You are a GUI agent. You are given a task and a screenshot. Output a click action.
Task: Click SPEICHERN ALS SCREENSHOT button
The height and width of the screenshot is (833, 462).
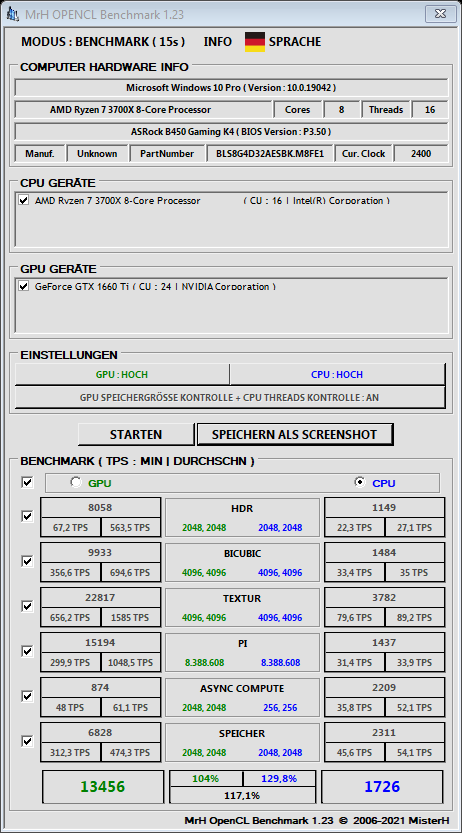(295, 435)
